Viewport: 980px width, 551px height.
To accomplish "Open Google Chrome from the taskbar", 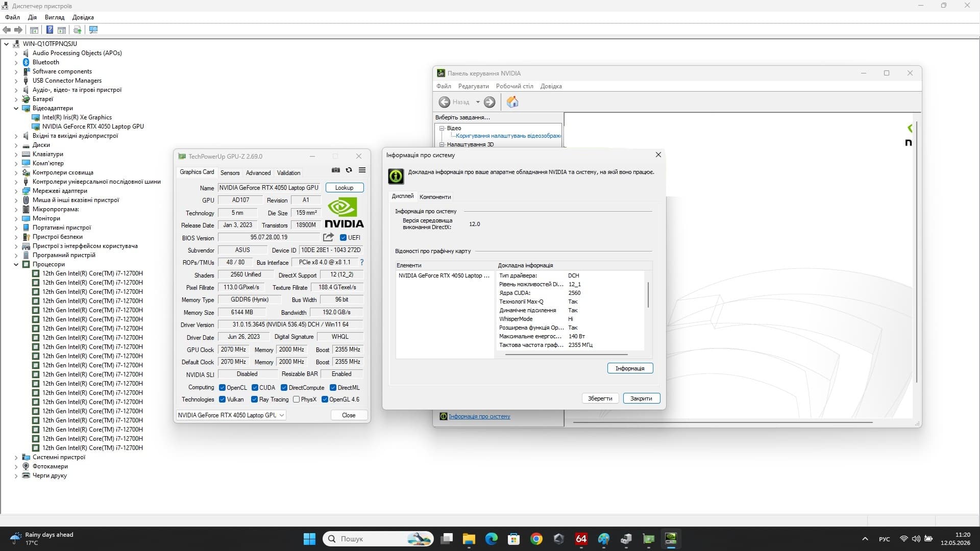I will point(536,539).
